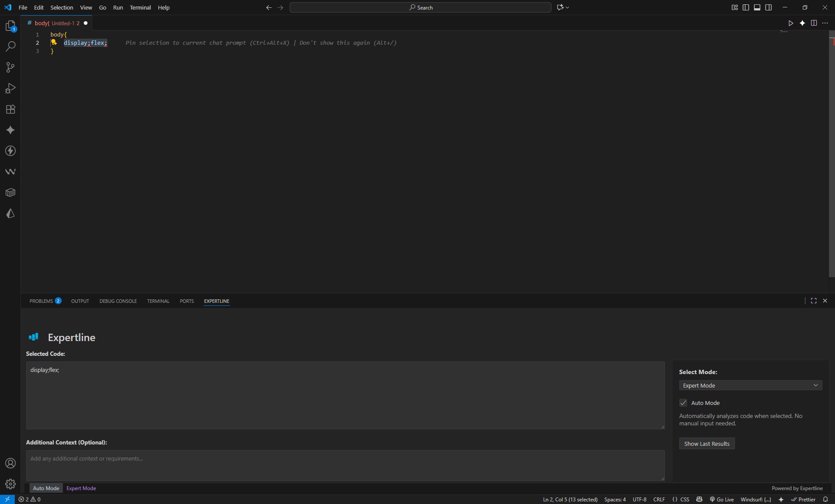Split the editor to the right
Image resolution: width=835 pixels, height=504 pixels.
814,23
